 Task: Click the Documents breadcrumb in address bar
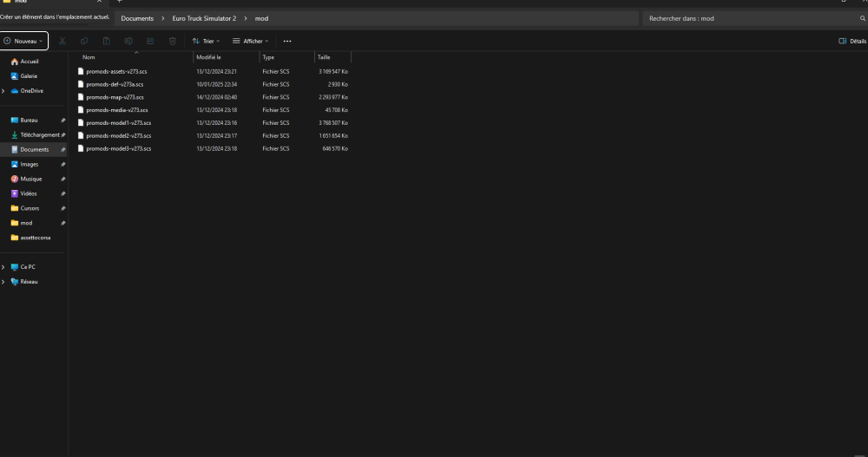pyautogui.click(x=137, y=18)
